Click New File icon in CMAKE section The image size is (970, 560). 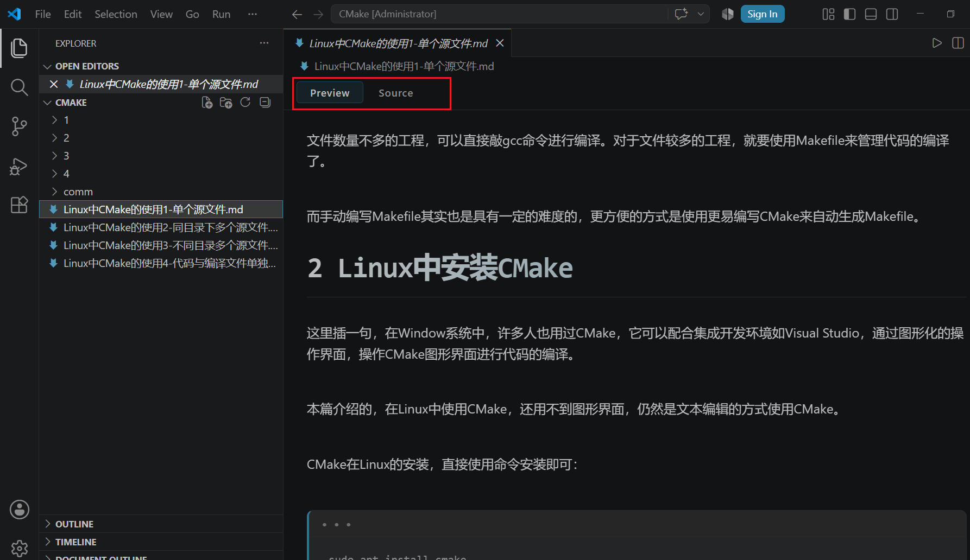point(207,103)
